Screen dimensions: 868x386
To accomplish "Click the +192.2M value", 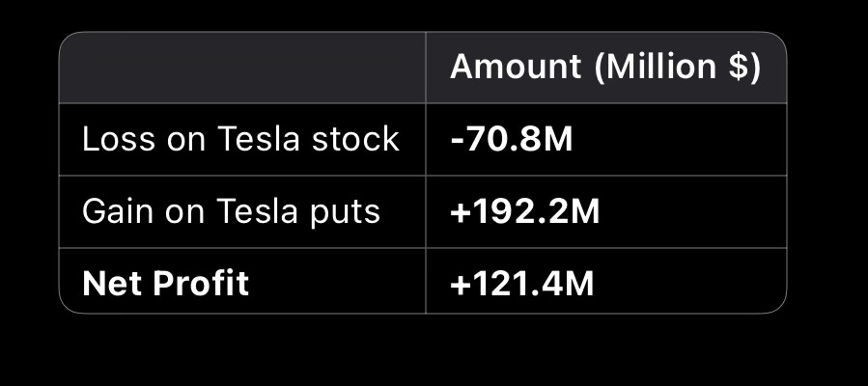I will [x=525, y=211].
